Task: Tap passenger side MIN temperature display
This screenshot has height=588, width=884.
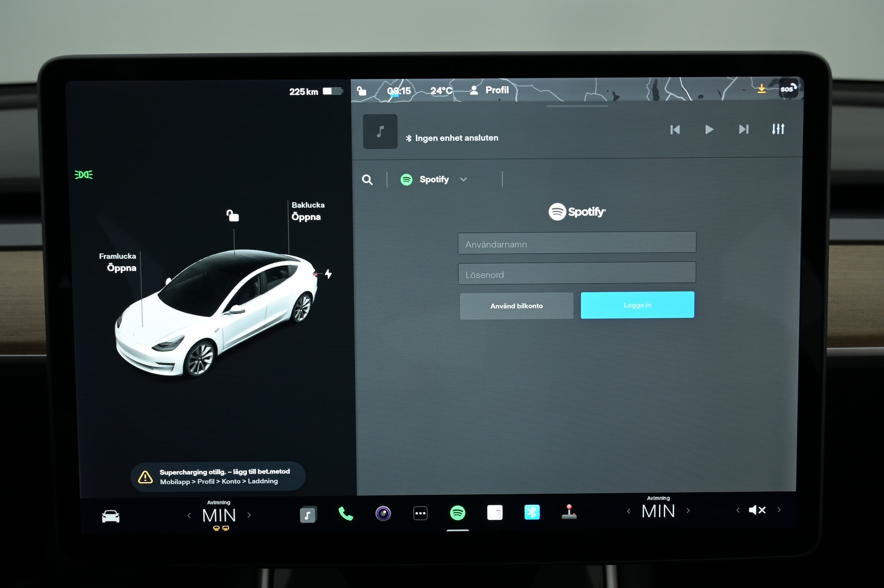Action: click(x=658, y=511)
